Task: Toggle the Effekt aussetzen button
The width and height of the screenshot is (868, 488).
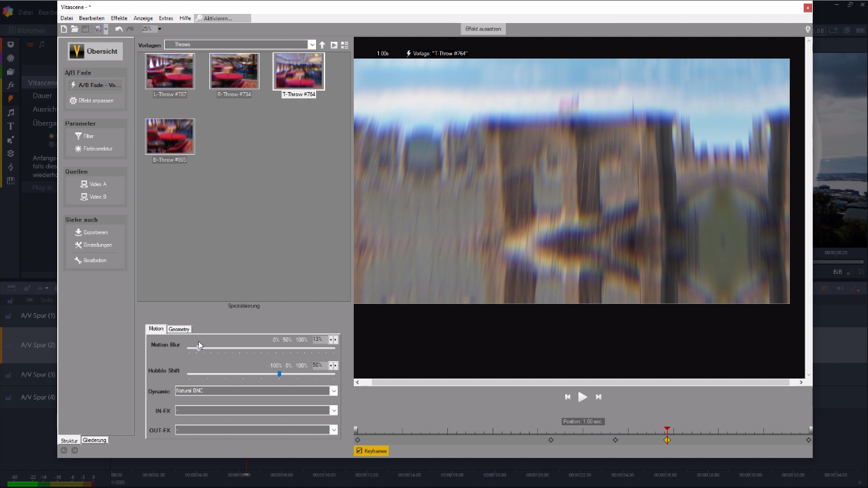Action: (483, 29)
